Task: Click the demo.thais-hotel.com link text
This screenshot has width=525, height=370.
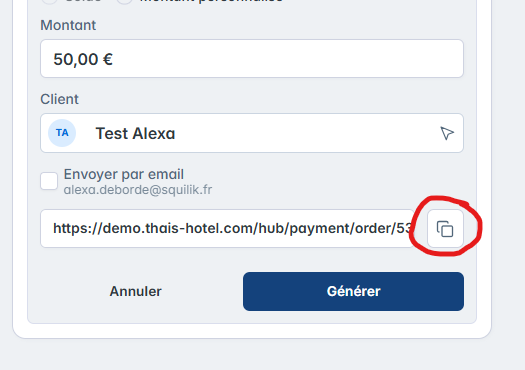Action: (232, 228)
